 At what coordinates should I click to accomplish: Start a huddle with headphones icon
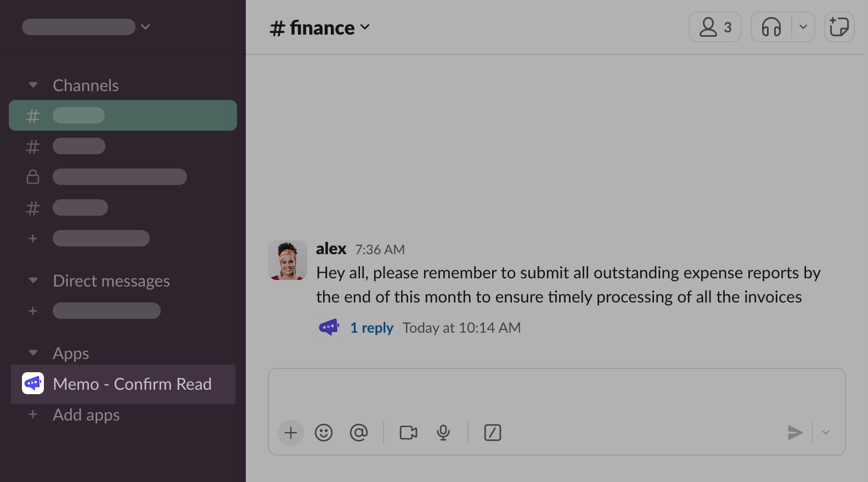[771, 27]
